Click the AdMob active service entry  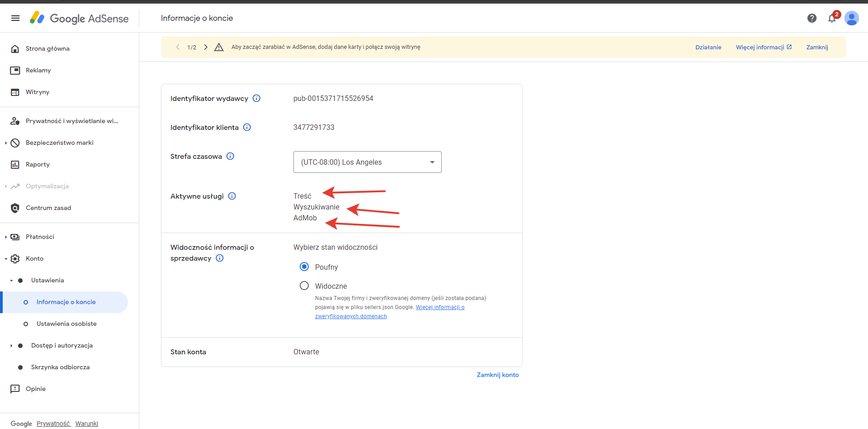pyautogui.click(x=305, y=218)
